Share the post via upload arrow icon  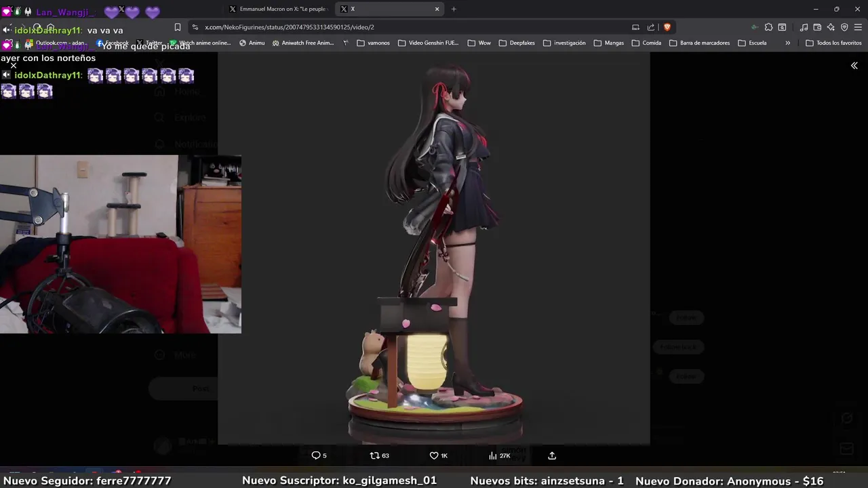point(552,455)
